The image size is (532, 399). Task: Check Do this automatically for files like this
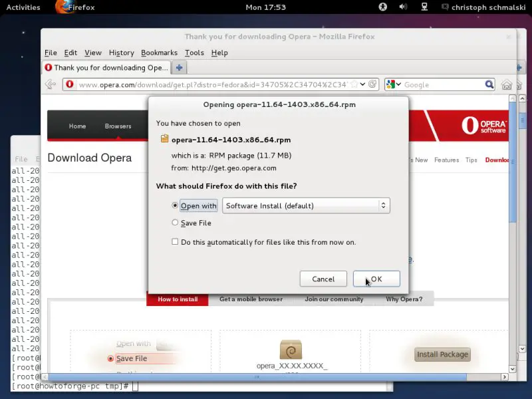175,241
